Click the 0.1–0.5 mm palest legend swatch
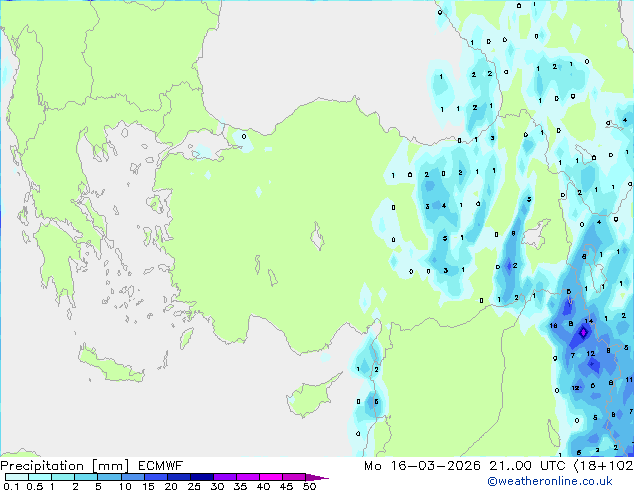The height and width of the screenshot is (490, 634). click(x=17, y=477)
